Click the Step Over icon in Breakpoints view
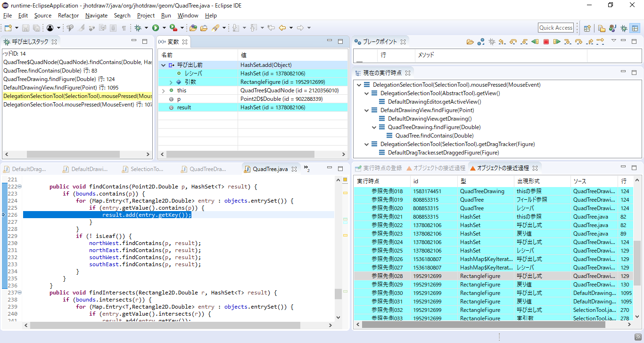 pyautogui.click(x=578, y=41)
